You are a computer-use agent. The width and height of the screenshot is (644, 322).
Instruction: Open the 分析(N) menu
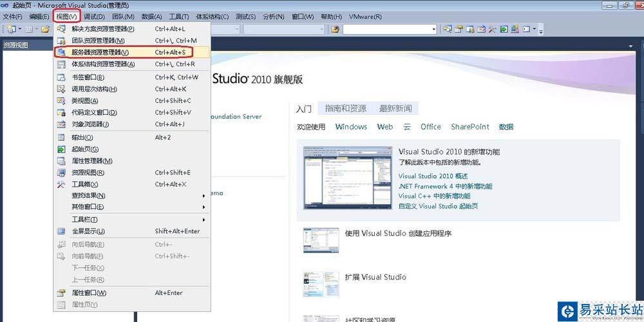pyautogui.click(x=274, y=17)
